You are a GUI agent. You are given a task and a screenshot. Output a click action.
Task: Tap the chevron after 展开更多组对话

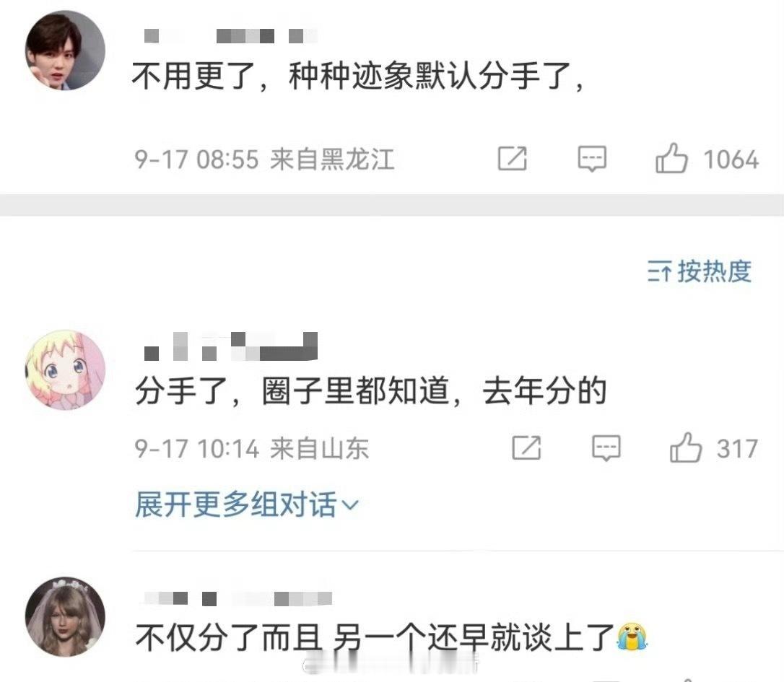coord(349,505)
